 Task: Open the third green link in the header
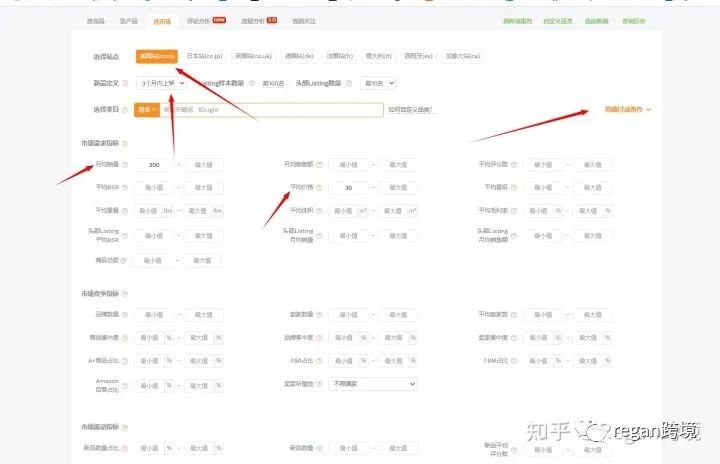point(596,21)
